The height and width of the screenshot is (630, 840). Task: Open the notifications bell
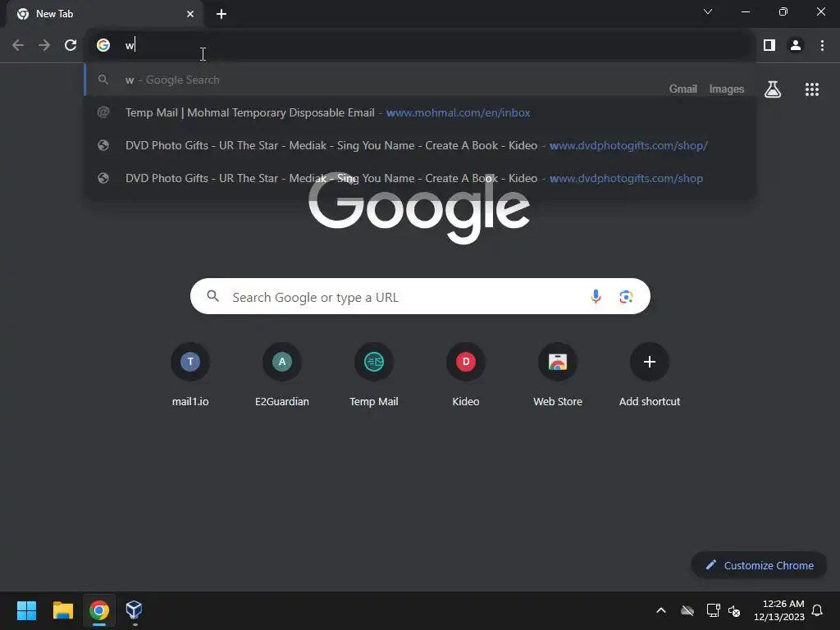(x=818, y=610)
